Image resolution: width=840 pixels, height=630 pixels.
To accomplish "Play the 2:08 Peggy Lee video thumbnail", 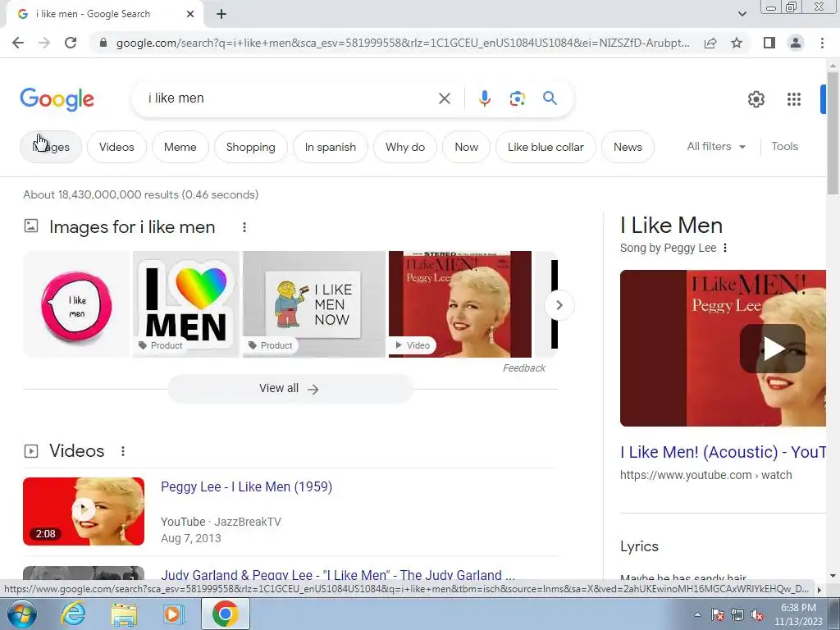I will [x=84, y=512].
